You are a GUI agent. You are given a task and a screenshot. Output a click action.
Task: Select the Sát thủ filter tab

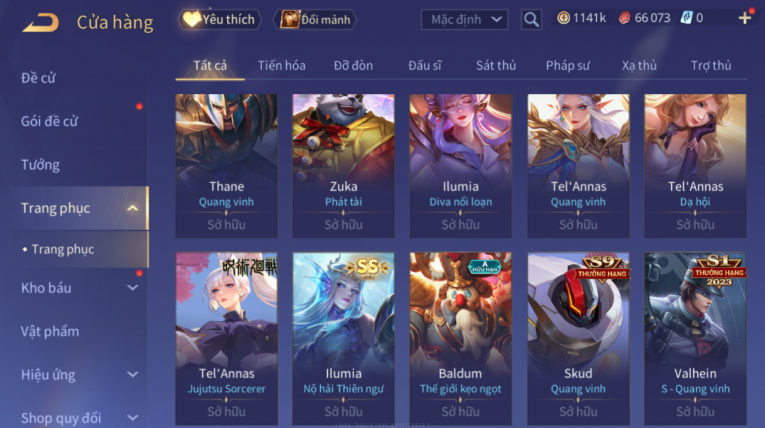496,65
